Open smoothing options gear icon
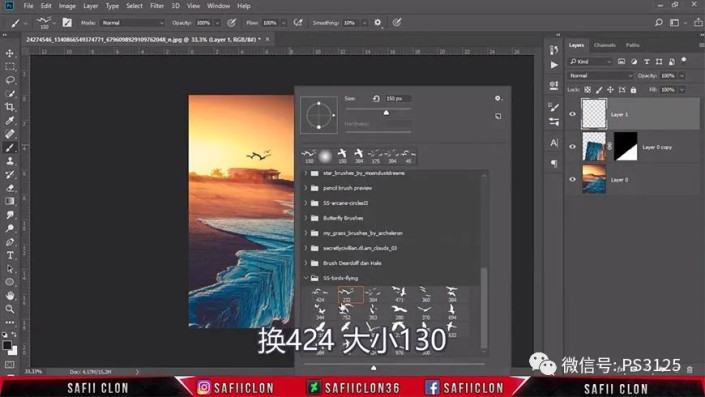705x397 pixels. coord(378,22)
